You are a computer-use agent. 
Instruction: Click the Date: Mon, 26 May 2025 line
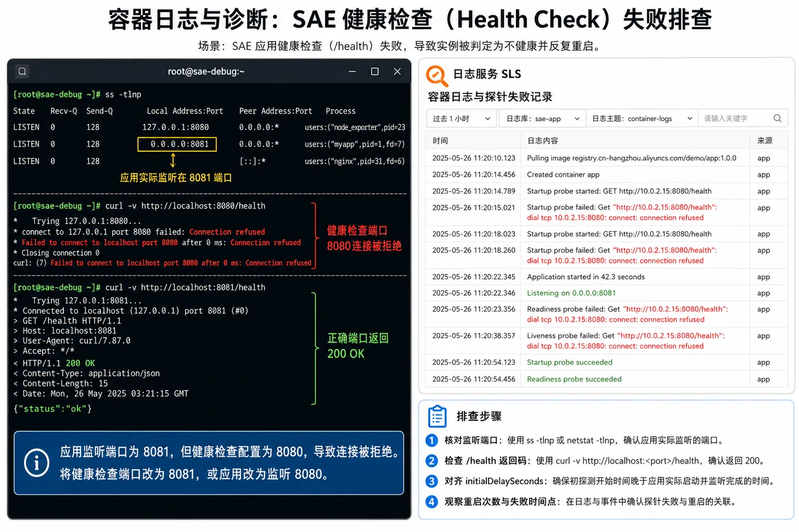[100, 393]
